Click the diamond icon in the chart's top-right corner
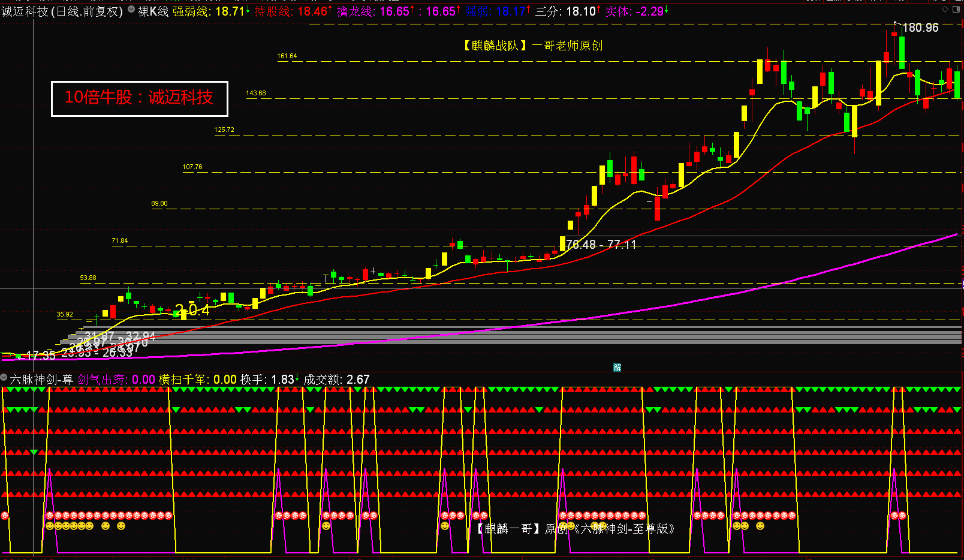Screen dimensions: 964x560 click(x=946, y=10)
